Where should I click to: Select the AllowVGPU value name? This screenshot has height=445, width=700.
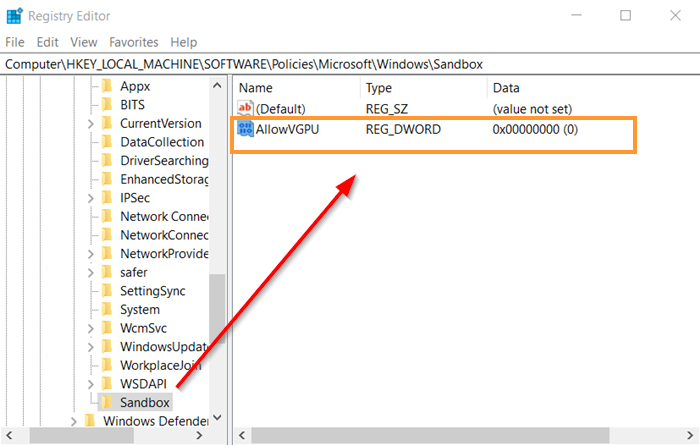point(287,129)
